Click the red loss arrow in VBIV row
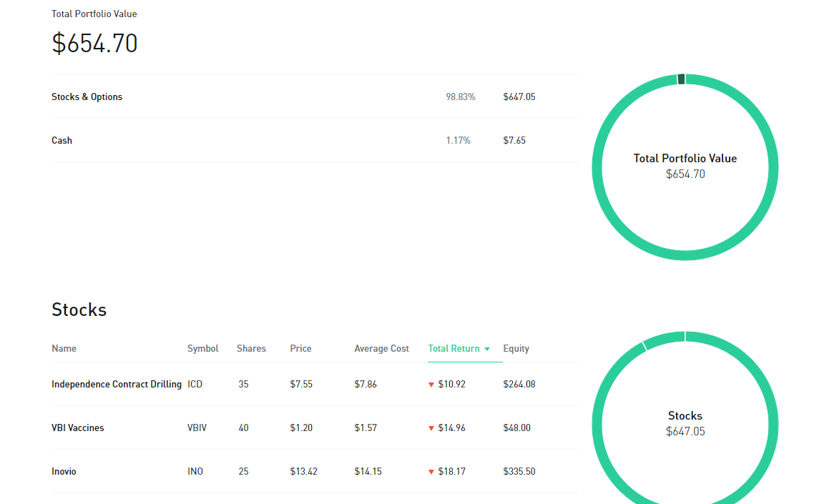This screenshot has width=814, height=504. click(431, 428)
